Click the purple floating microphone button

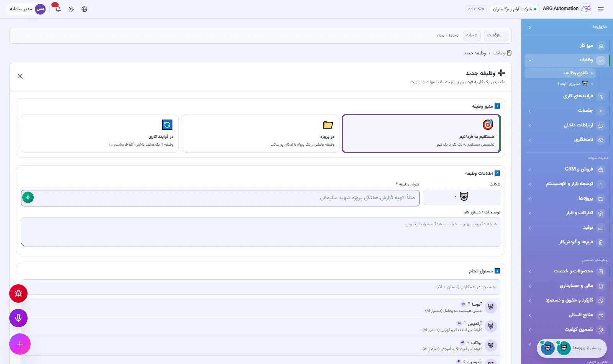click(18, 318)
